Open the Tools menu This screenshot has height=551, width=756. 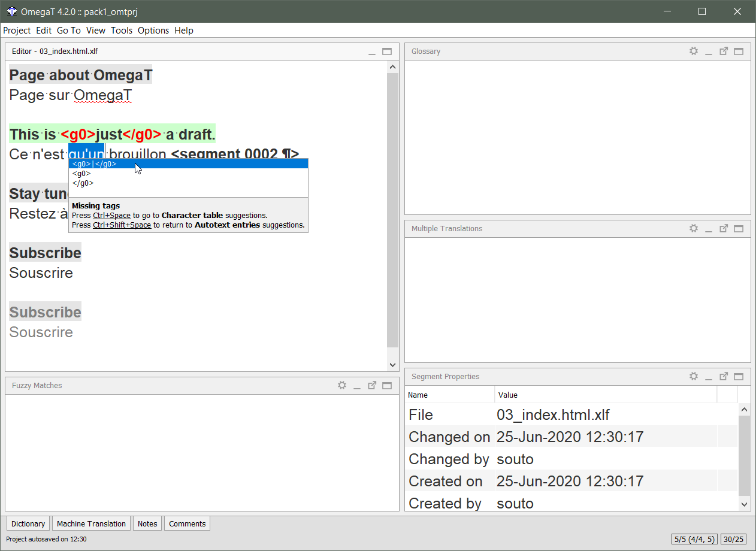pyautogui.click(x=122, y=31)
